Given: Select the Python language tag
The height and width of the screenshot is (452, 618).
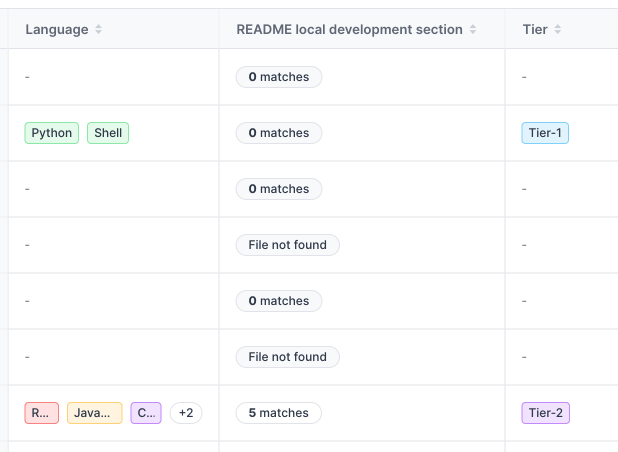Looking at the screenshot, I should (x=52, y=133).
